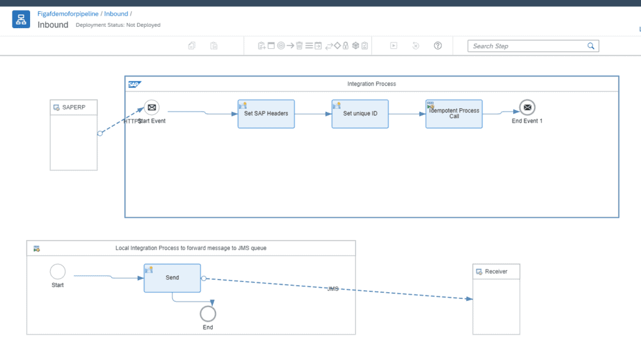Open the help question mark icon
Image resolution: width=641 pixels, height=364 pixels.
click(x=438, y=46)
